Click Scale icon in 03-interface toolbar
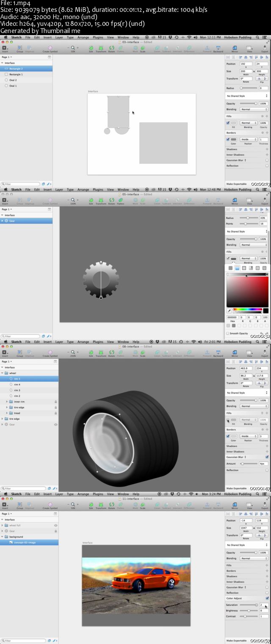Viewport: 271px width, 644px height. coord(143,48)
